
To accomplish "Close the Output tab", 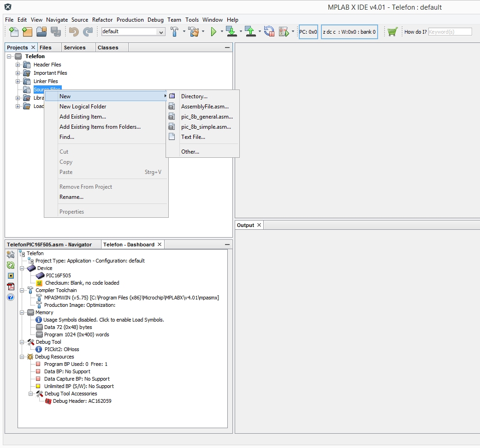I will [259, 225].
